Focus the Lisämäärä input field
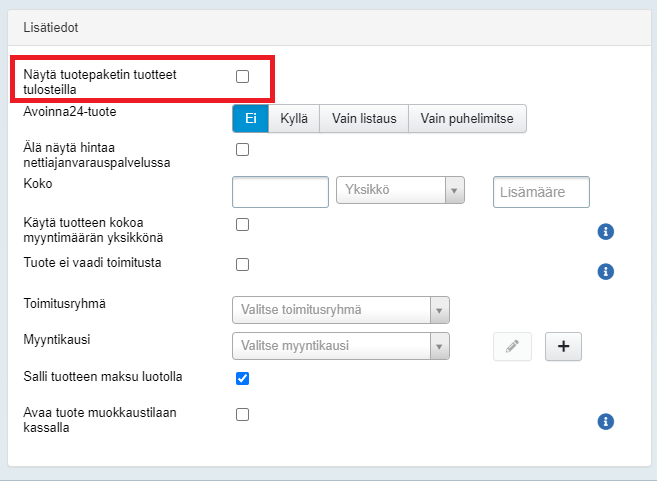This screenshot has height=481, width=657. click(x=541, y=192)
